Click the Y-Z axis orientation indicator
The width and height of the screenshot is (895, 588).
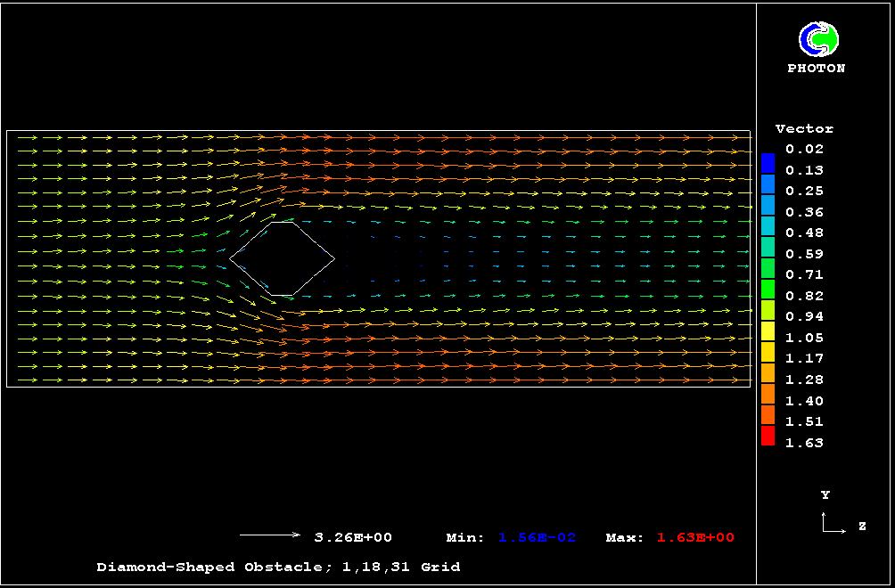tap(833, 523)
